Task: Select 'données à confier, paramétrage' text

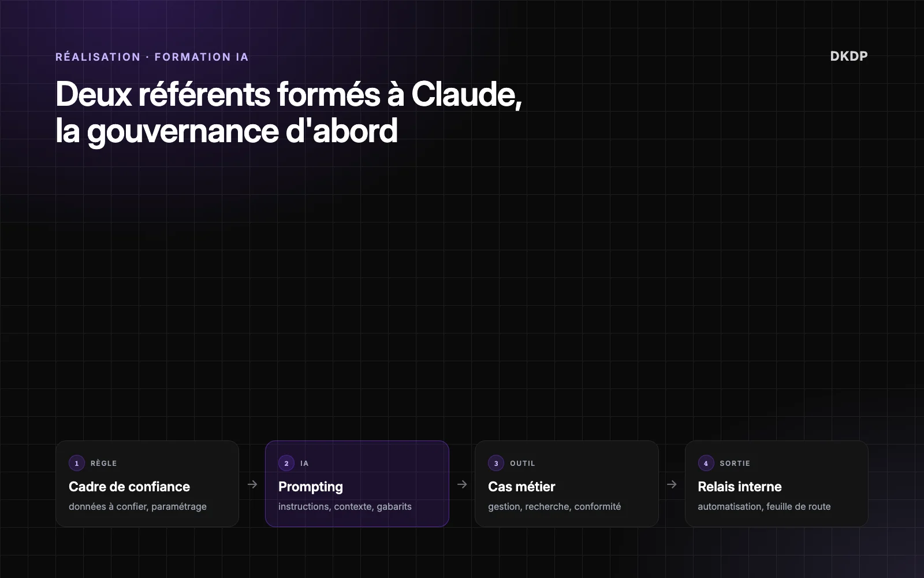Action: click(137, 506)
